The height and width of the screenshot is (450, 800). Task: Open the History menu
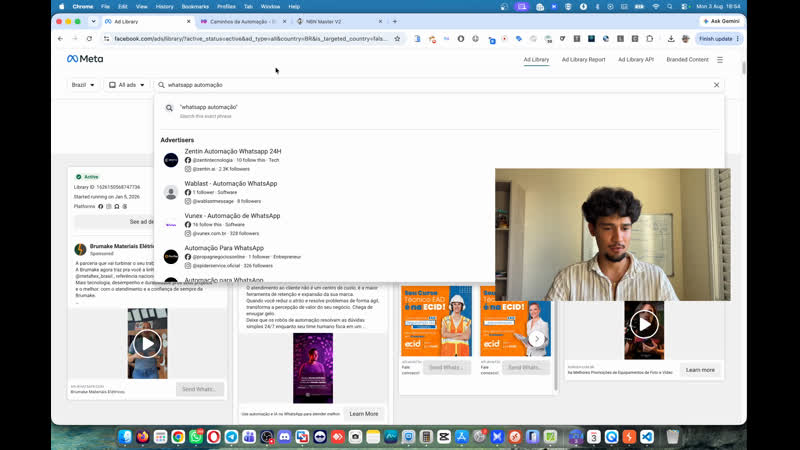tap(164, 7)
